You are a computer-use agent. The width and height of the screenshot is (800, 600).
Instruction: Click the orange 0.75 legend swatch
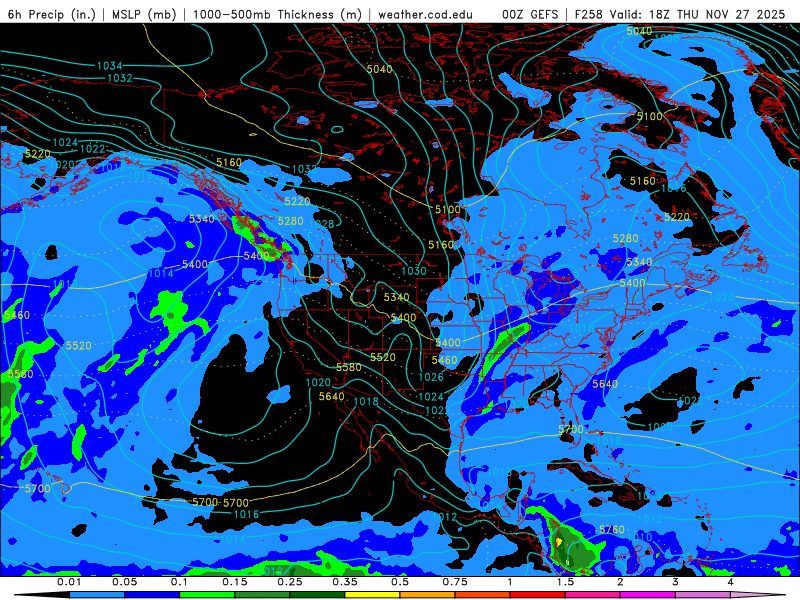[x=427, y=595]
